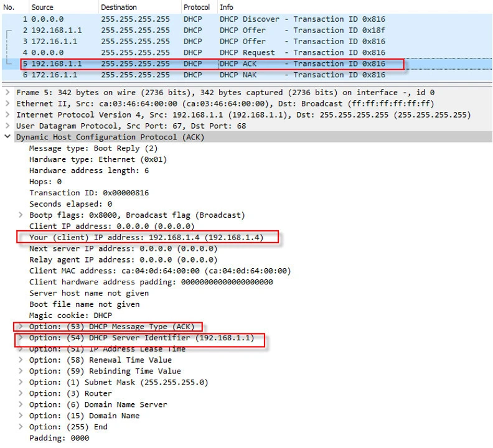Click the Info column header
The height and width of the screenshot is (448, 493).
click(x=227, y=7)
